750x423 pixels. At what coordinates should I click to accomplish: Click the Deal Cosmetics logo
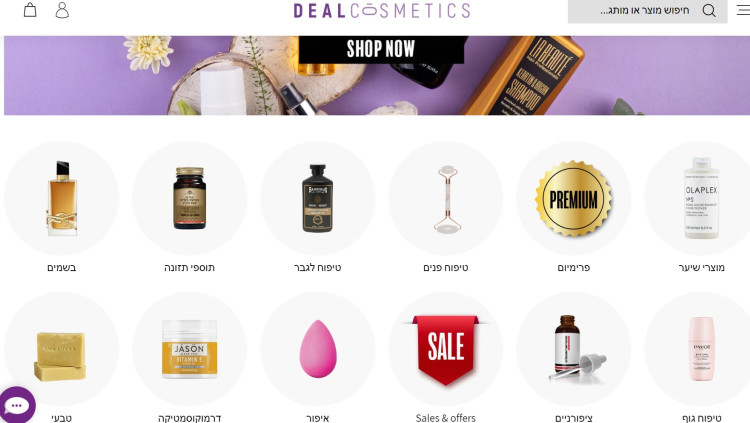tap(382, 11)
